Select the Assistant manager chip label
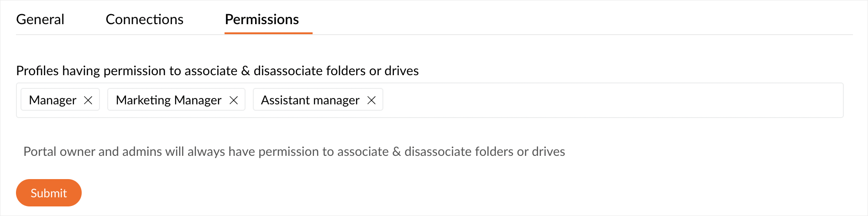This screenshot has width=868, height=216. coord(310,100)
